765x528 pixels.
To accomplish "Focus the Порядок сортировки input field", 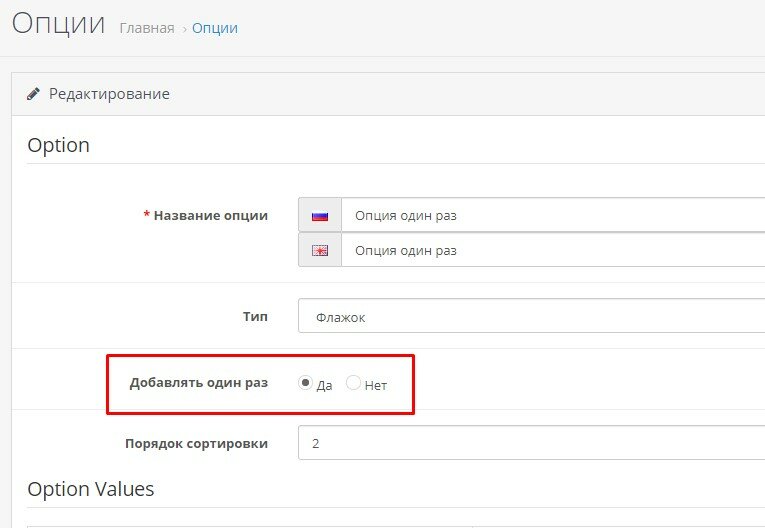I will (x=532, y=443).
